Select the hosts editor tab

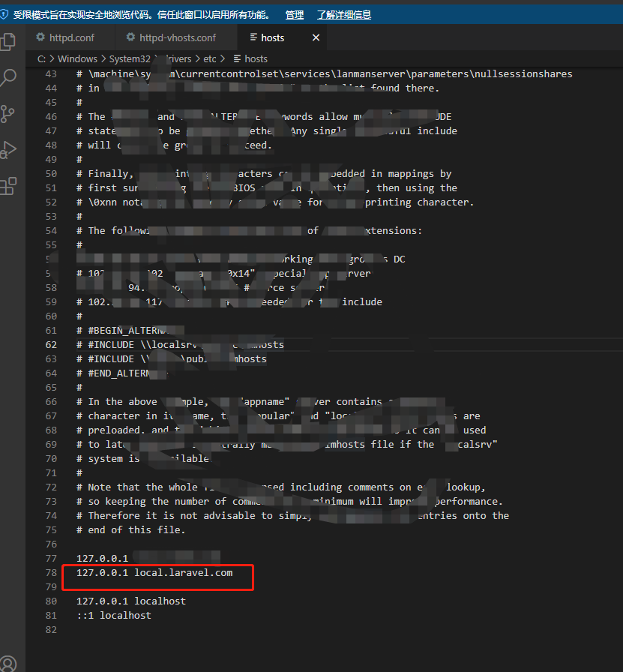(x=272, y=37)
